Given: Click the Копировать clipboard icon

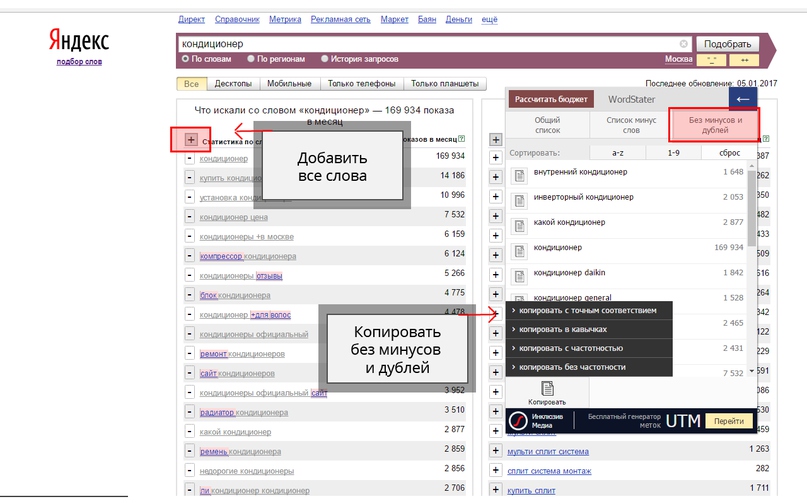Looking at the screenshot, I should pos(547,389).
